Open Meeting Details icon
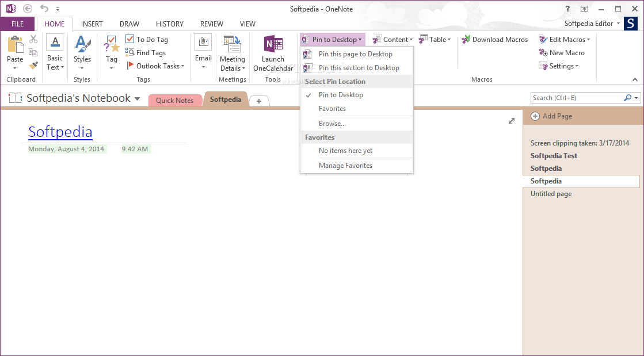The height and width of the screenshot is (356, 644). coord(232,44)
